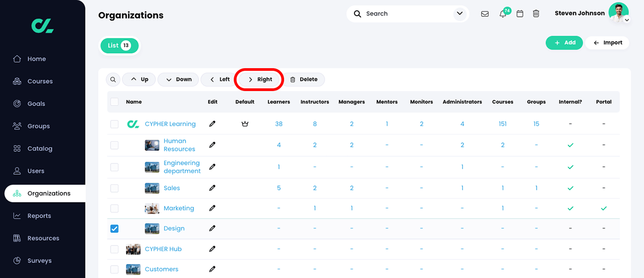The width and height of the screenshot is (644, 278).
Task: Click the Marketing thumbnail image
Action: coord(152,208)
